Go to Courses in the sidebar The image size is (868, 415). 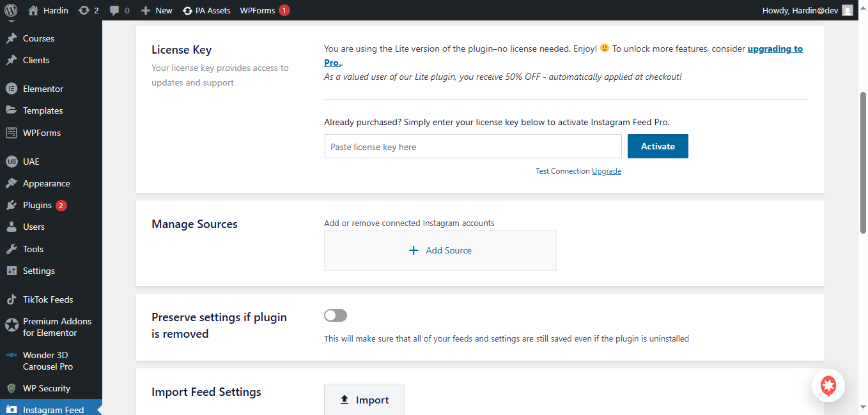tap(51, 38)
